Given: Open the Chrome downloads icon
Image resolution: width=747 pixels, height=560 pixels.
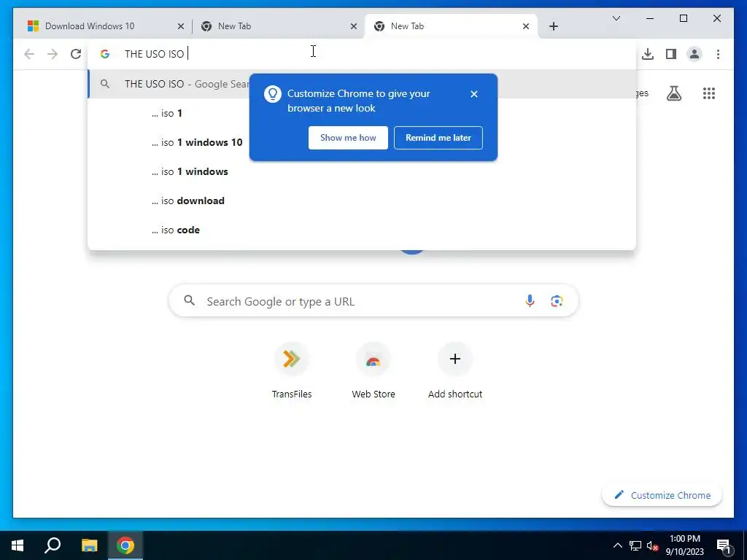Looking at the screenshot, I should 648,54.
